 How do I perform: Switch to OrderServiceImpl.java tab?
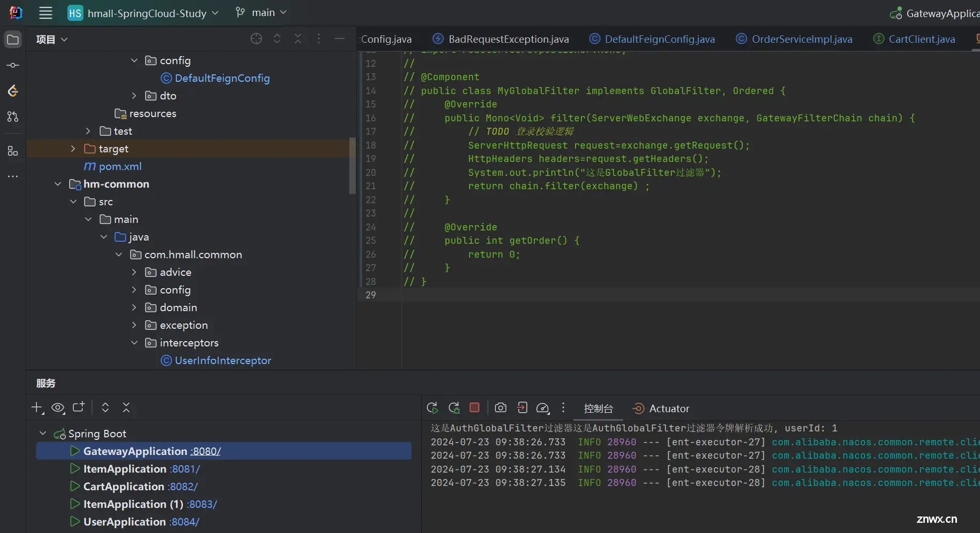pyautogui.click(x=794, y=39)
